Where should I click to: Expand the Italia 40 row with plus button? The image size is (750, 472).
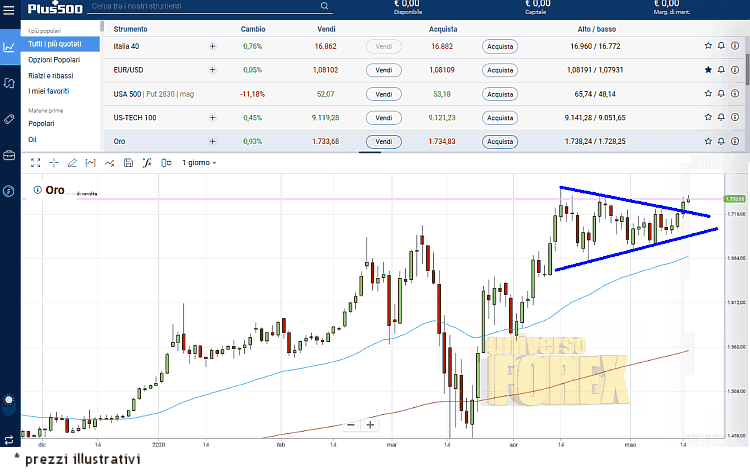tap(211, 46)
